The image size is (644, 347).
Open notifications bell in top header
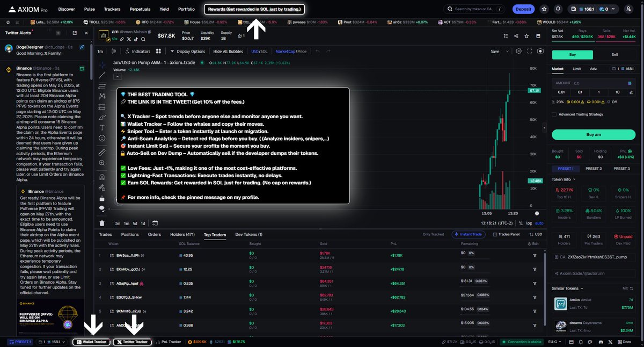(x=559, y=9)
